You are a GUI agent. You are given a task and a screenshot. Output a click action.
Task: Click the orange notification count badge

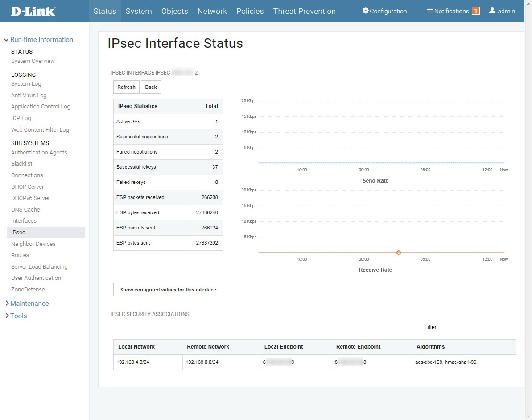[475, 11]
